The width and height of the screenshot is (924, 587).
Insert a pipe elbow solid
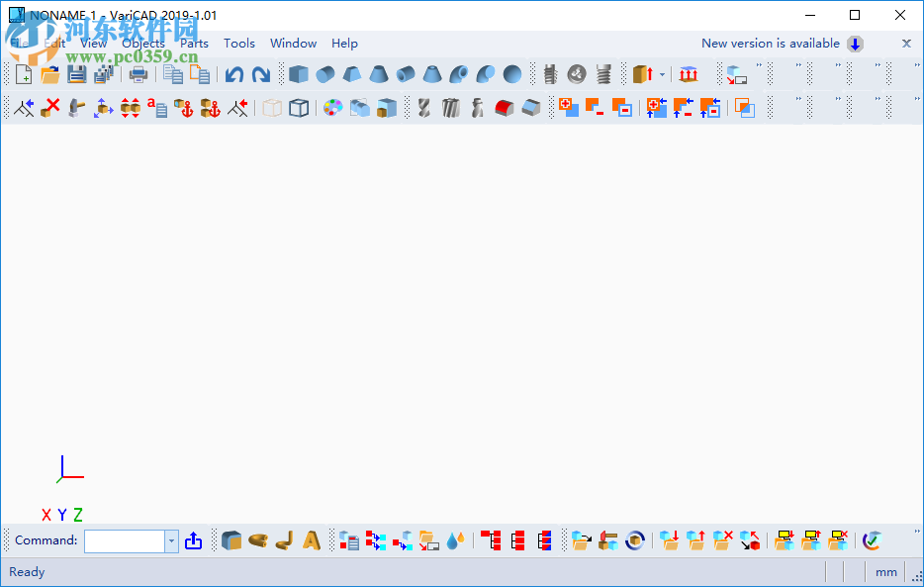click(x=459, y=74)
